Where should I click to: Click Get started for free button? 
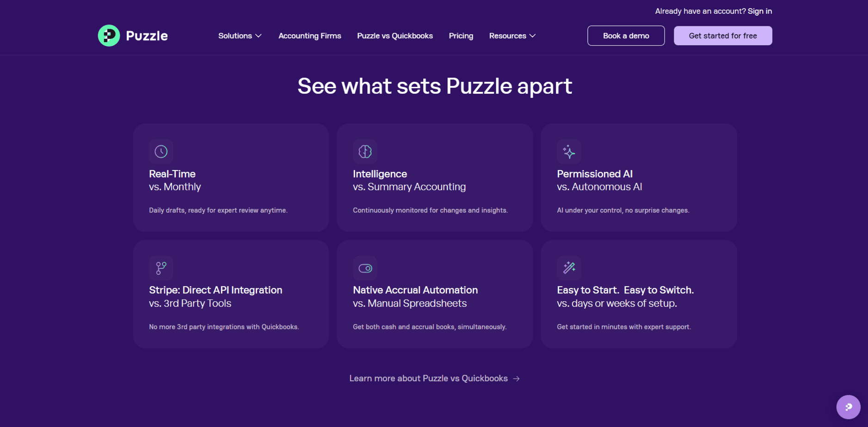click(x=722, y=36)
